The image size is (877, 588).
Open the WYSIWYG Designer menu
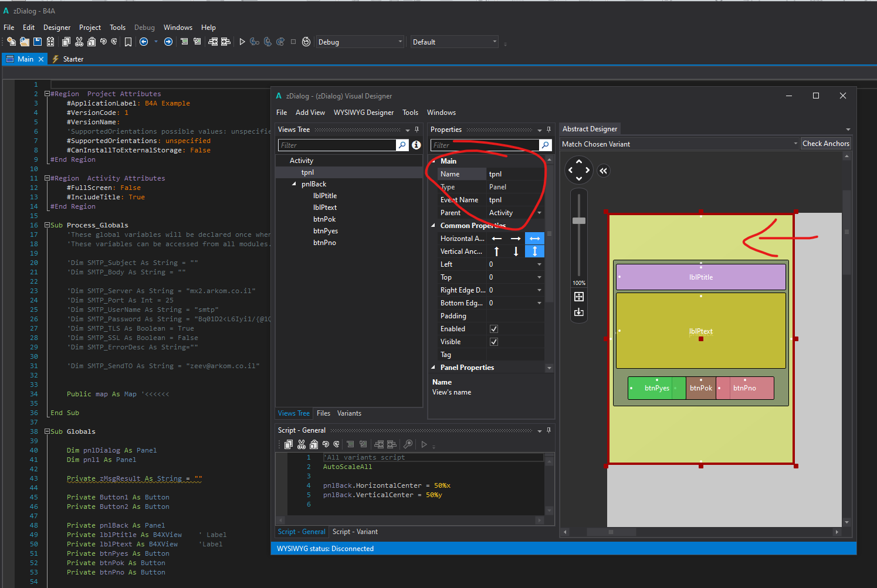tap(363, 113)
